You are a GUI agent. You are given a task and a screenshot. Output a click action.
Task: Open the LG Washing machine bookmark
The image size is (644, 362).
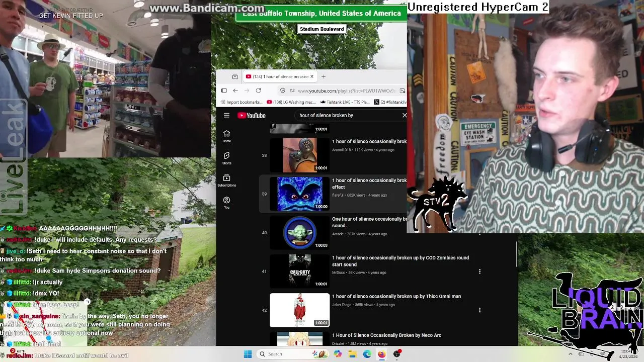click(x=291, y=102)
